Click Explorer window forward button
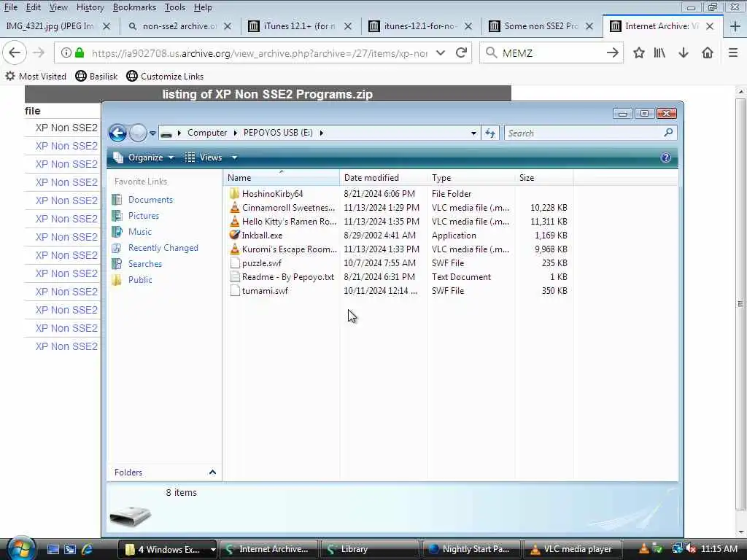This screenshot has width=747, height=560. (x=138, y=133)
